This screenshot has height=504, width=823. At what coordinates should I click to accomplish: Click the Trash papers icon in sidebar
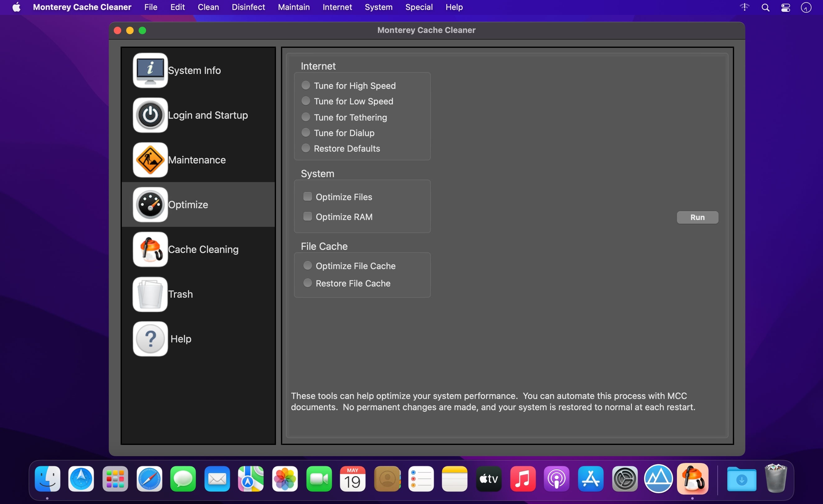(x=150, y=294)
